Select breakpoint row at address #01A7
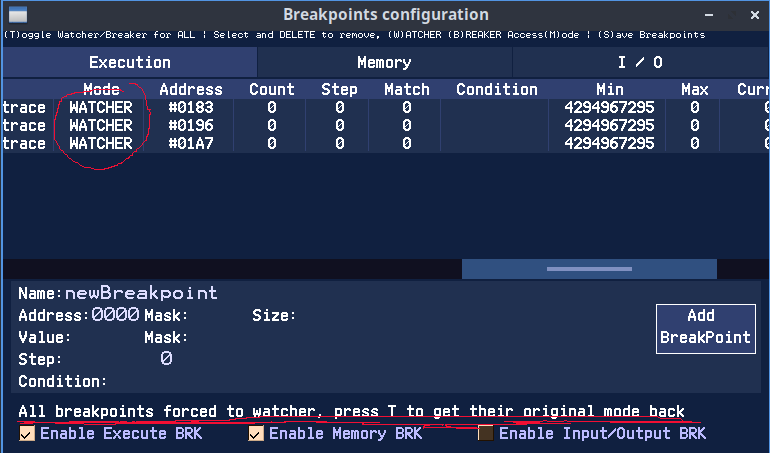 click(x=190, y=143)
